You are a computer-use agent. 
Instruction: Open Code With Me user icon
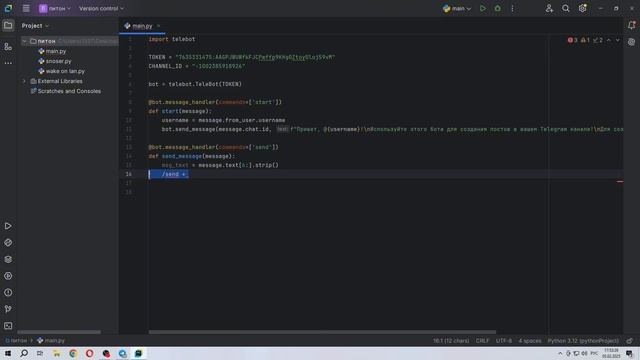pos(549,8)
